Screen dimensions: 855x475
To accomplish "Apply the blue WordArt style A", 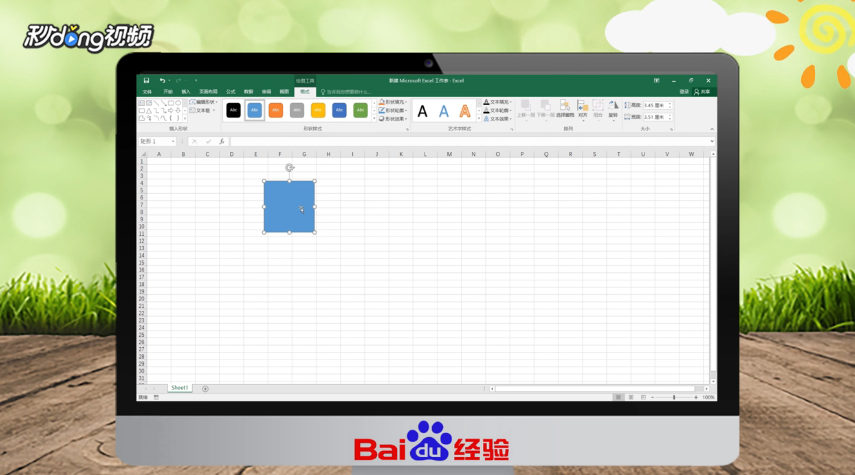I will tap(444, 111).
